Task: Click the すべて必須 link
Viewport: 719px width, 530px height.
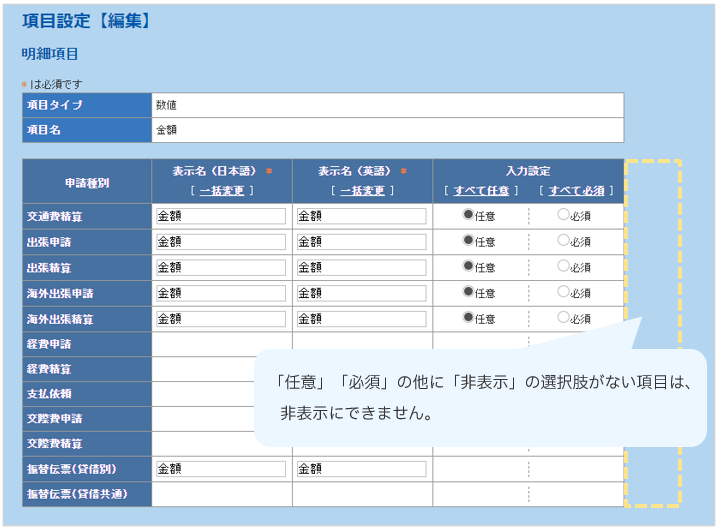Action: pos(576,191)
